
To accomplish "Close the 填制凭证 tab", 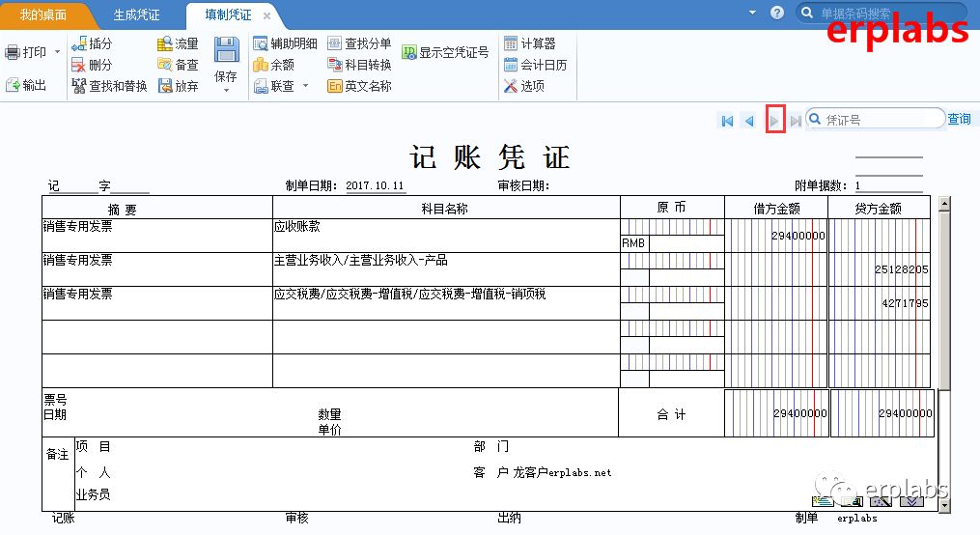I will tap(266, 15).
